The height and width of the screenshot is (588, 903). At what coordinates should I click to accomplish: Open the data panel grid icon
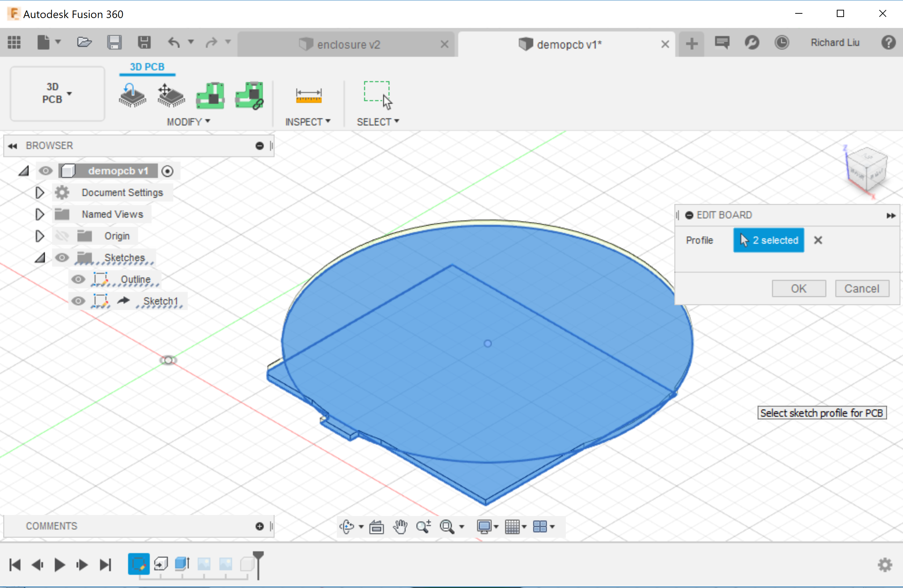tap(14, 42)
